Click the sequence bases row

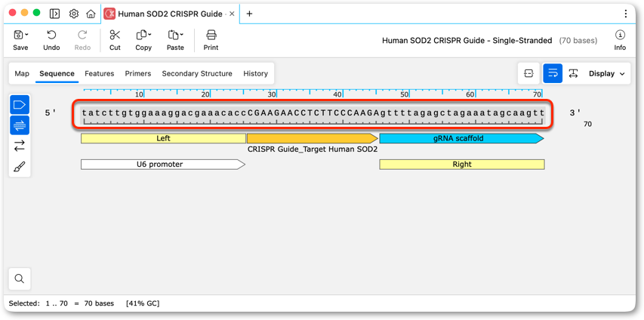[x=313, y=114]
